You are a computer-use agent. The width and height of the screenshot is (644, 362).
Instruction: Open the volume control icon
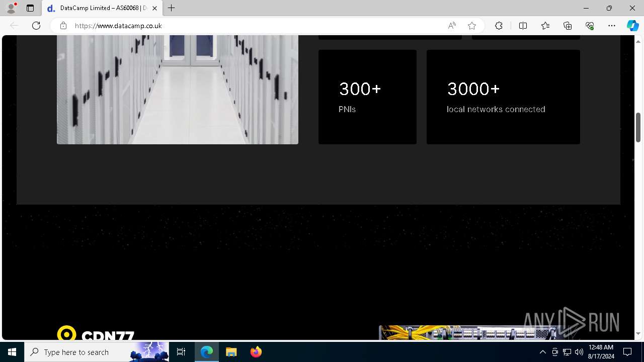[x=579, y=352]
